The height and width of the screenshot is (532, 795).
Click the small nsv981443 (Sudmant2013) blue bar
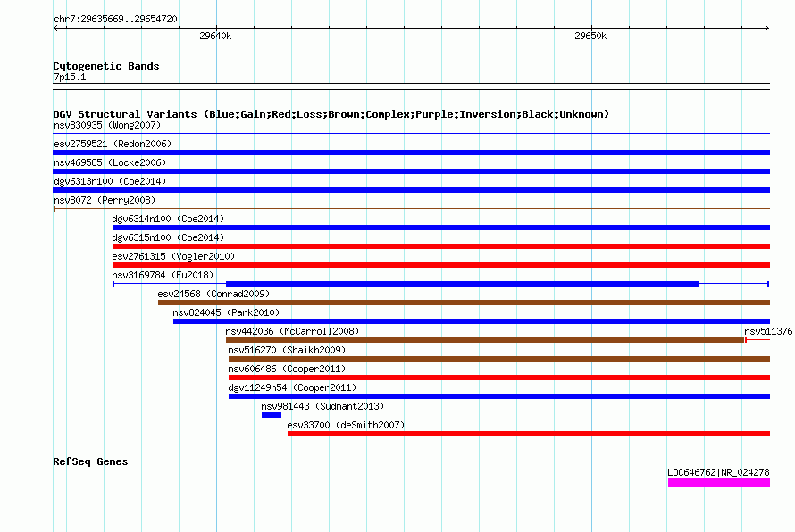pos(272,415)
